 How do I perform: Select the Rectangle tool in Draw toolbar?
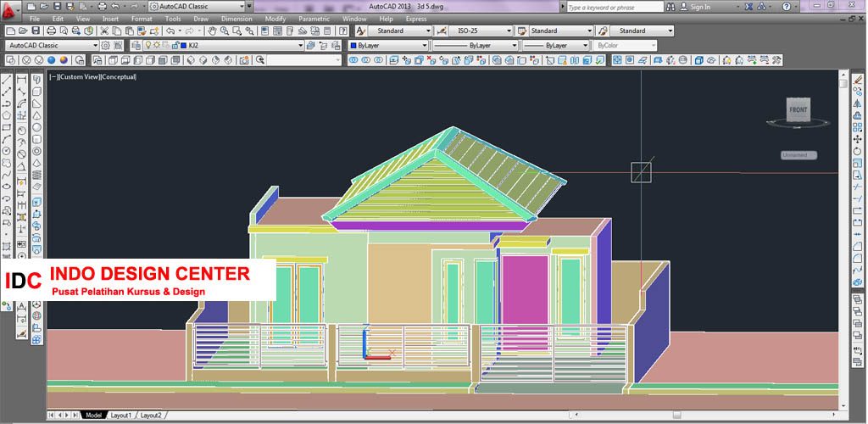click(7, 127)
